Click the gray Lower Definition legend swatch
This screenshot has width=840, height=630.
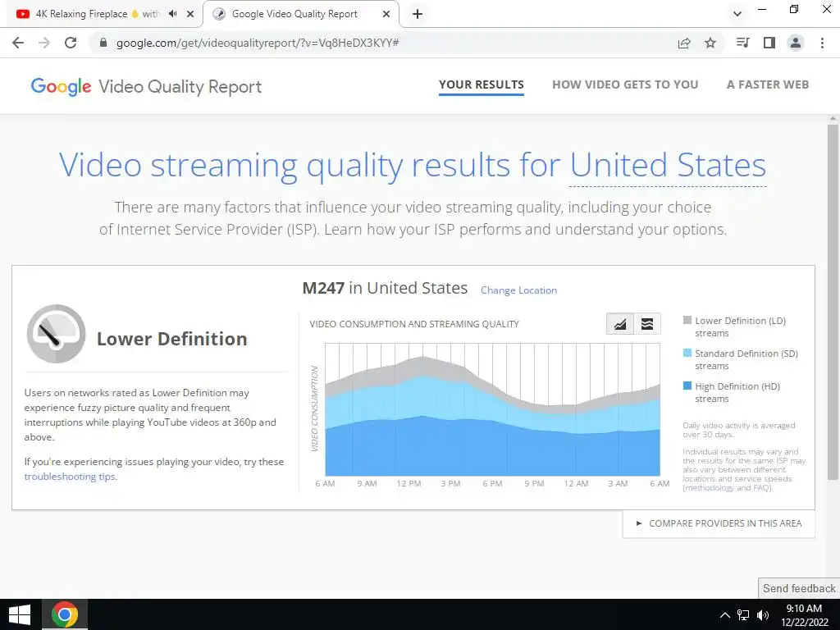point(687,321)
